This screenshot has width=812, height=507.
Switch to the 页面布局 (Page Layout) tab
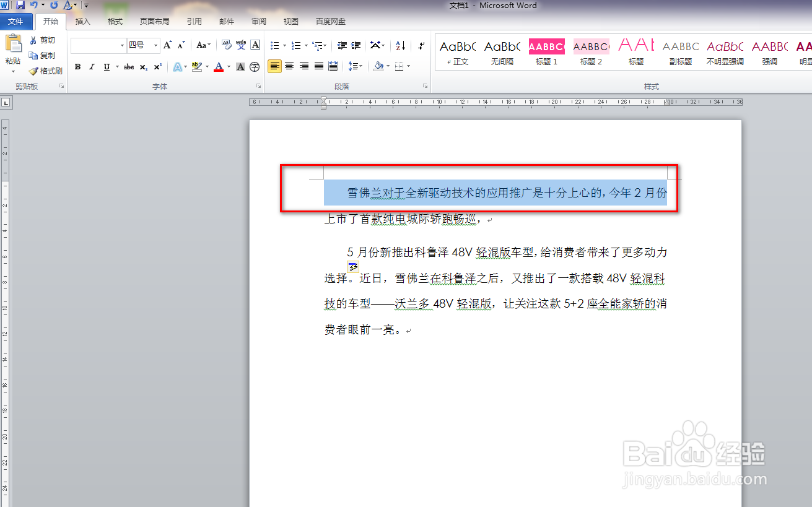154,22
